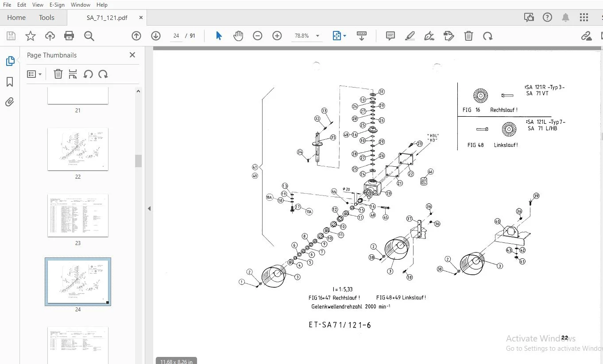Viewport: 603px width, 364px height.
Task: Open the Window menu
Action: point(81,5)
